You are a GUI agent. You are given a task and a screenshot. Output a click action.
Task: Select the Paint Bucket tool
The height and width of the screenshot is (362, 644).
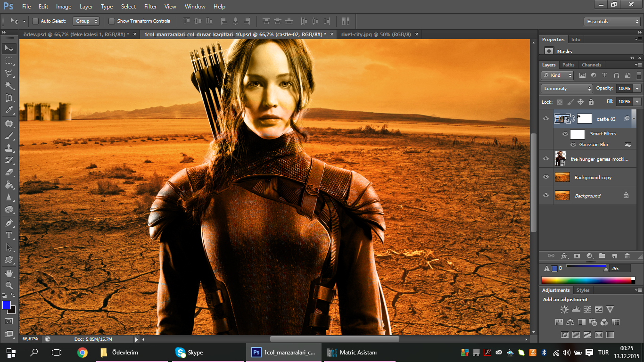click(9, 185)
